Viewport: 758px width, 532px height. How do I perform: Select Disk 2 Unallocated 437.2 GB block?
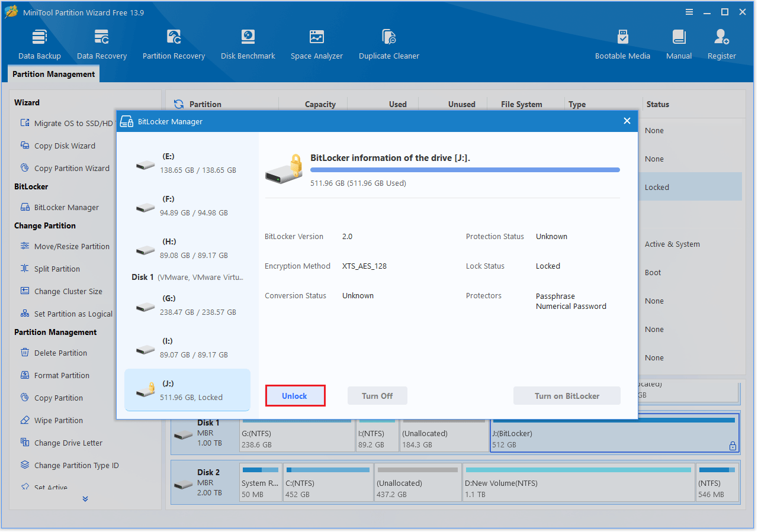418,482
